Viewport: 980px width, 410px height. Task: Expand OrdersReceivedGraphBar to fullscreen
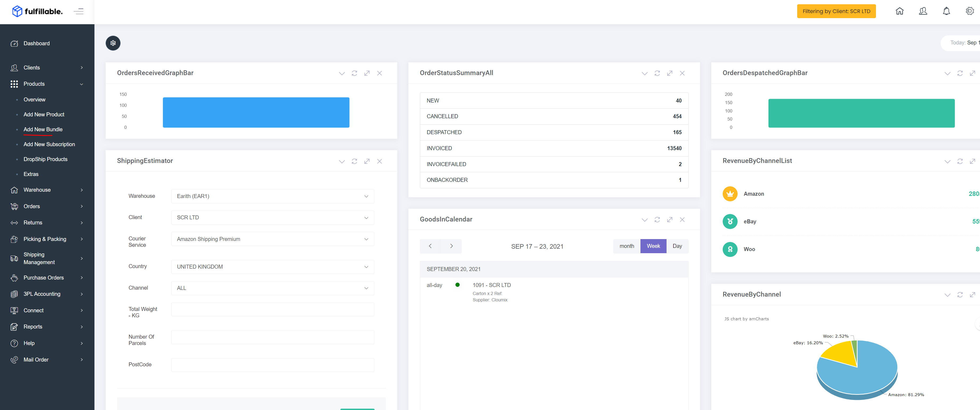coord(367,73)
